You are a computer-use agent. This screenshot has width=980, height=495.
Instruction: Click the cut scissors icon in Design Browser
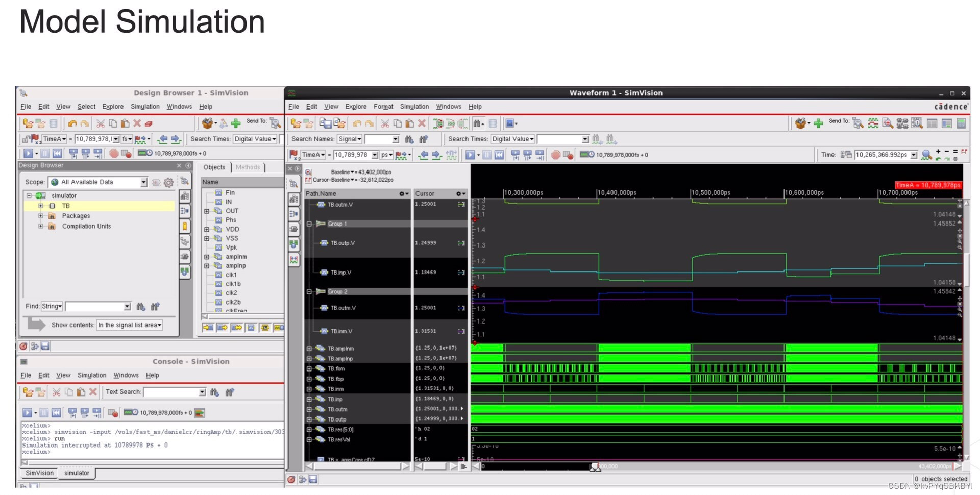pyautogui.click(x=101, y=123)
